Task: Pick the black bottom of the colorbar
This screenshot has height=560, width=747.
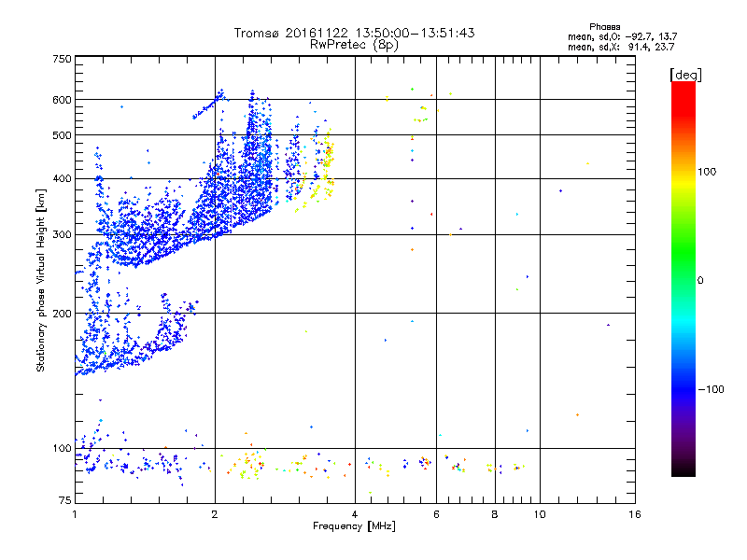Action: click(x=684, y=469)
